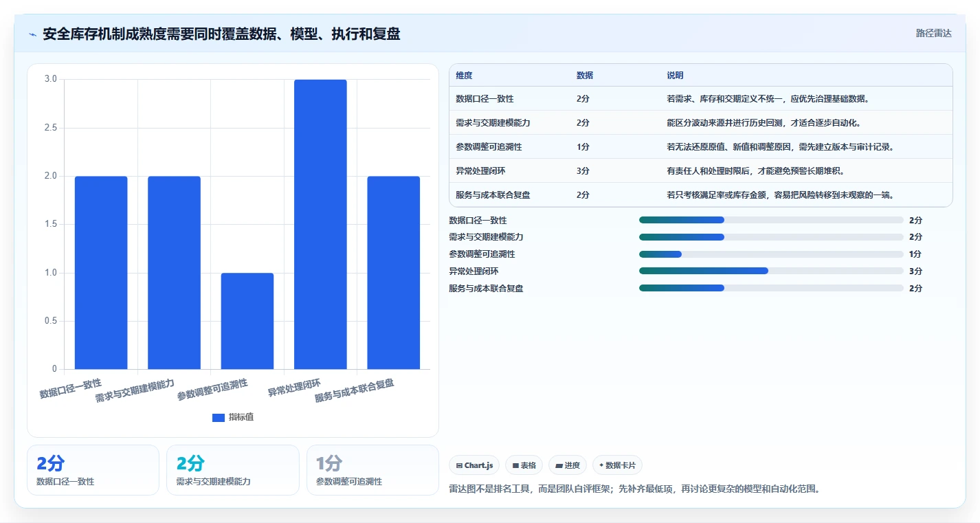Select the 异常处理闭环 bar in chart
Image resolution: width=980 pixels, height=523 pixels.
point(320,225)
